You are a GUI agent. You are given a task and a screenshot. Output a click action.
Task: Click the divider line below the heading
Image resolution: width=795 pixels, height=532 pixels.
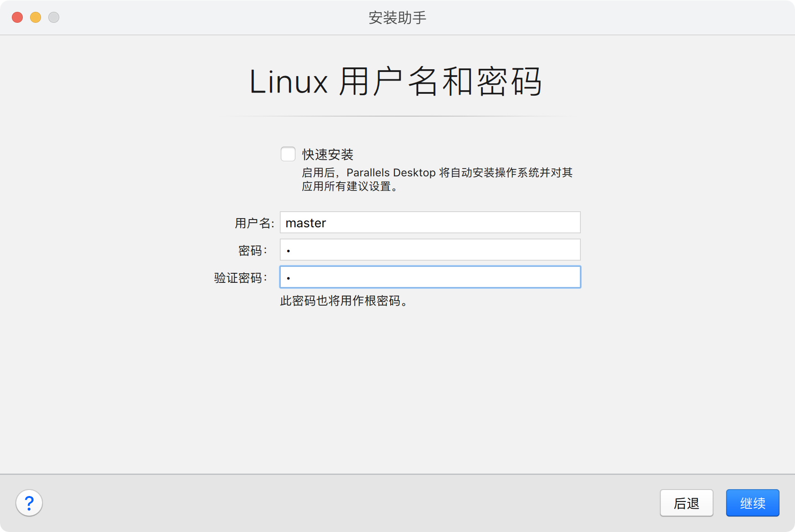397,116
